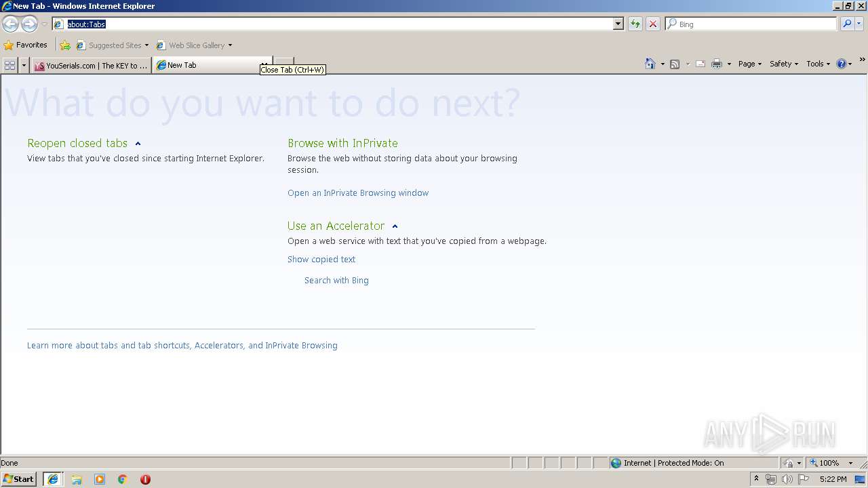Select the New Tab tab
This screenshot has width=868, height=488.
pos(206,65)
